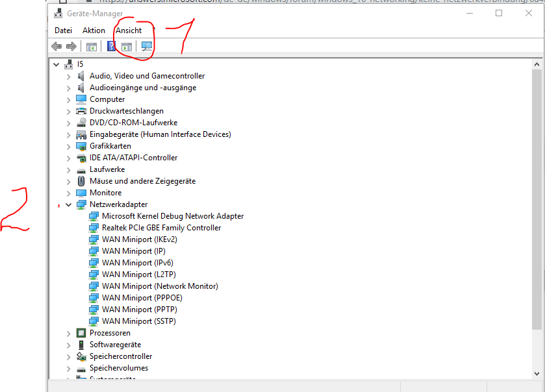Expand the Speichercontroller category

(x=68, y=357)
